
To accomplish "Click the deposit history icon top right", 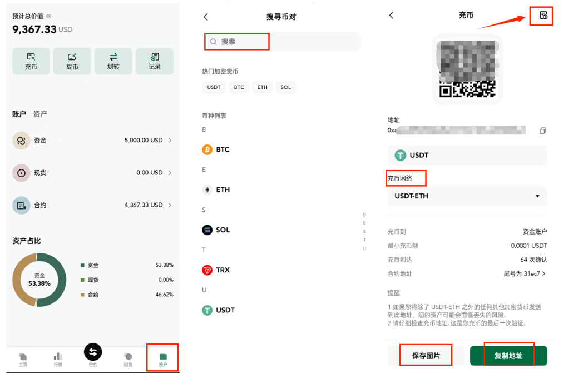I will tap(543, 16).
